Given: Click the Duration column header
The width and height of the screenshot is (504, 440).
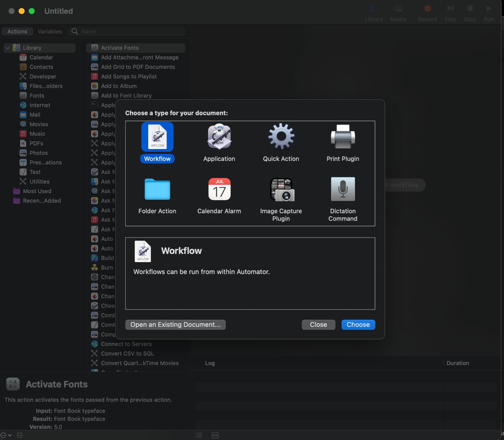Looking at the screenshot, I should coord(458,363).
